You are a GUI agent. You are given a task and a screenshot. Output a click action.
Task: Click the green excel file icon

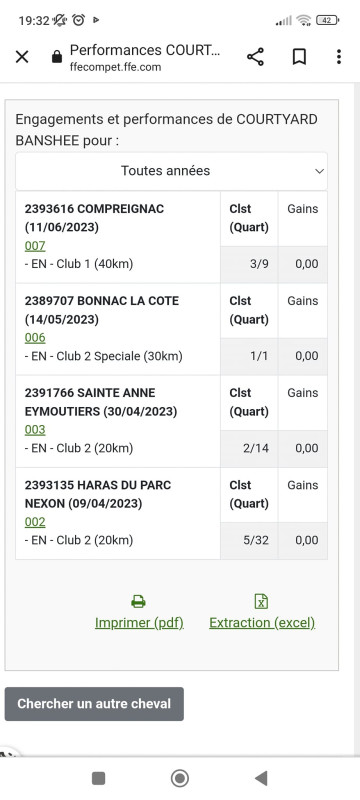click(x=261, y=602)
